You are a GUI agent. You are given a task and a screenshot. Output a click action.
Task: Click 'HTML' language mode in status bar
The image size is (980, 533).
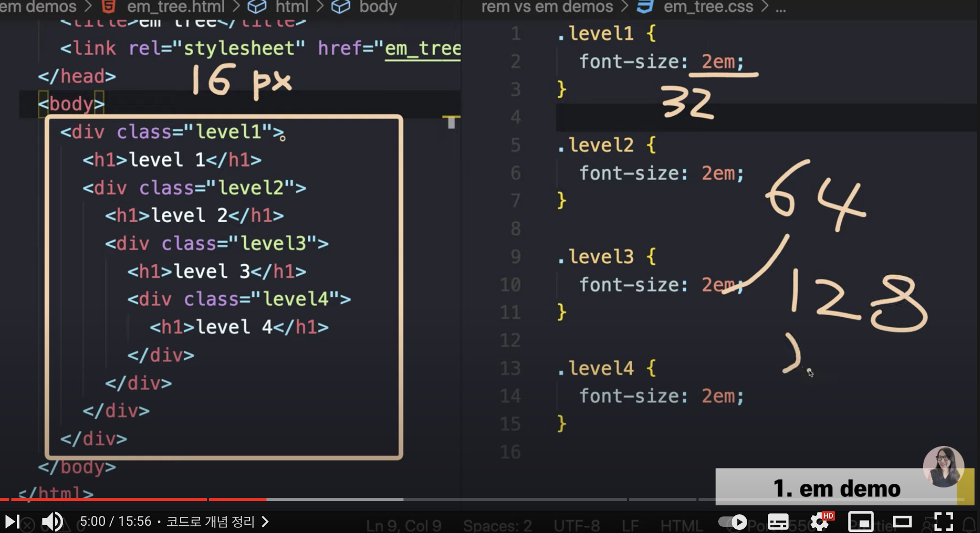coord(681,526)
